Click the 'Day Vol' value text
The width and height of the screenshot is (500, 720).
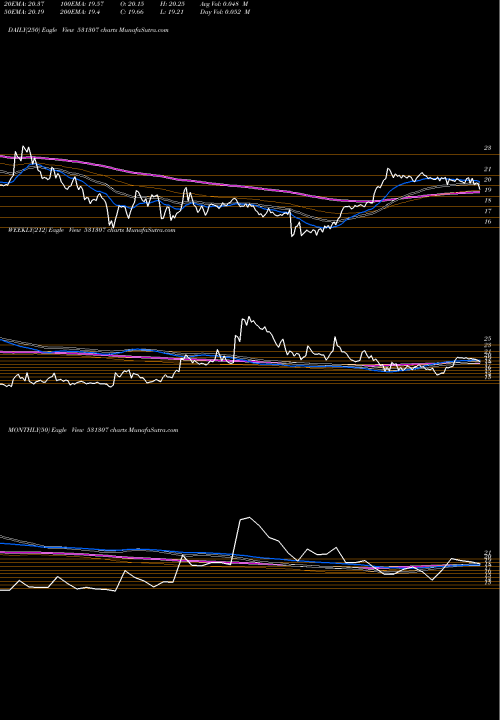coord(225,12)
